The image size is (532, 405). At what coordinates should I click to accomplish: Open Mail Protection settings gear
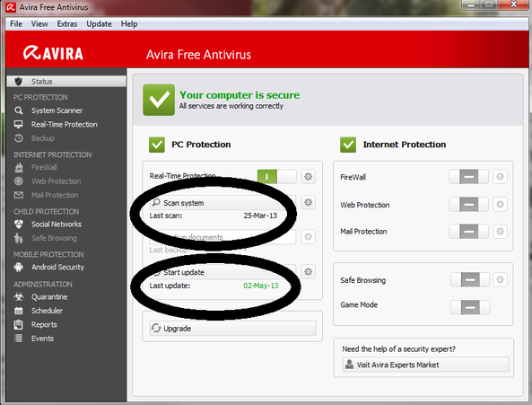[x=500, y=232]
